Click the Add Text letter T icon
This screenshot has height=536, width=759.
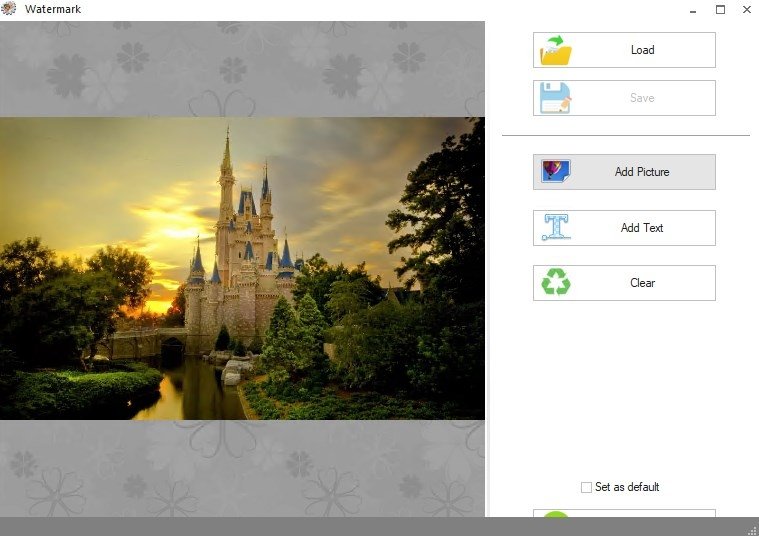coord(556,227)
